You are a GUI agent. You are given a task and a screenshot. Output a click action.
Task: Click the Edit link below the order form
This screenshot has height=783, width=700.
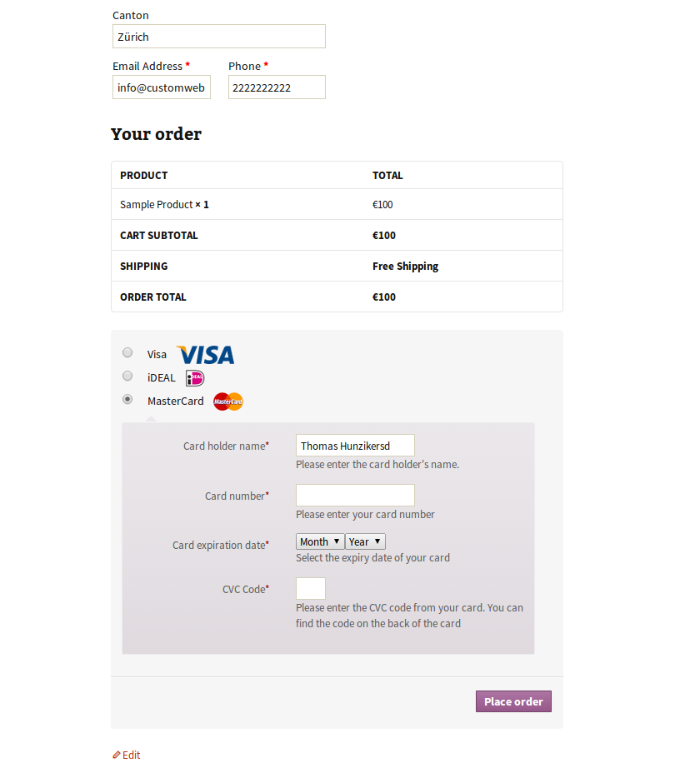coord(130,755)
